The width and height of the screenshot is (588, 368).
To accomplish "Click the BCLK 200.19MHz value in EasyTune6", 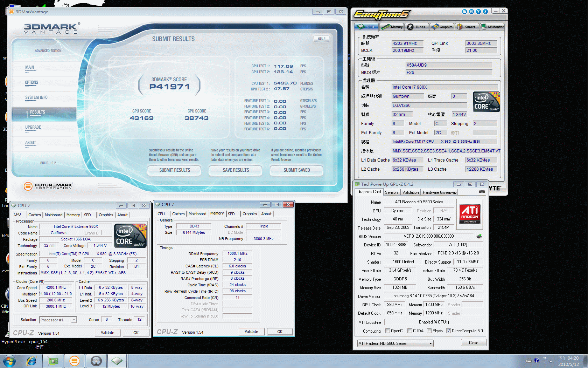I will pyautogui.click(x=407, y=50).
